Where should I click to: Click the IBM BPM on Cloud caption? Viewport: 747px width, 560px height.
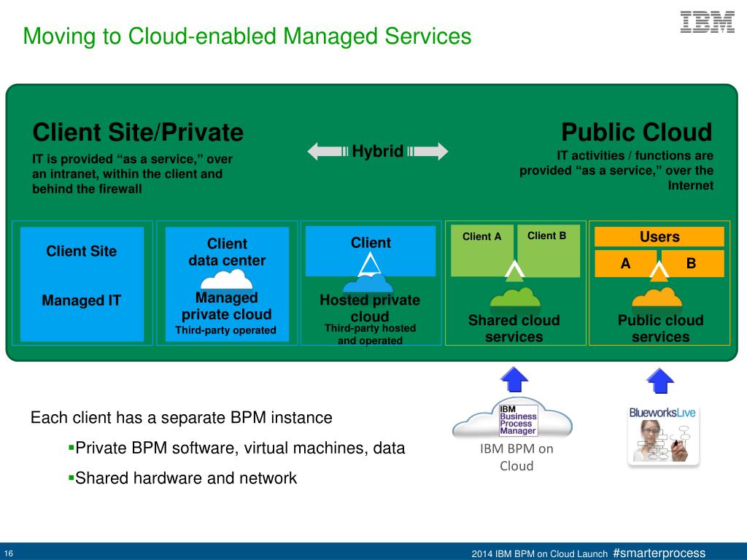[516, 457]
